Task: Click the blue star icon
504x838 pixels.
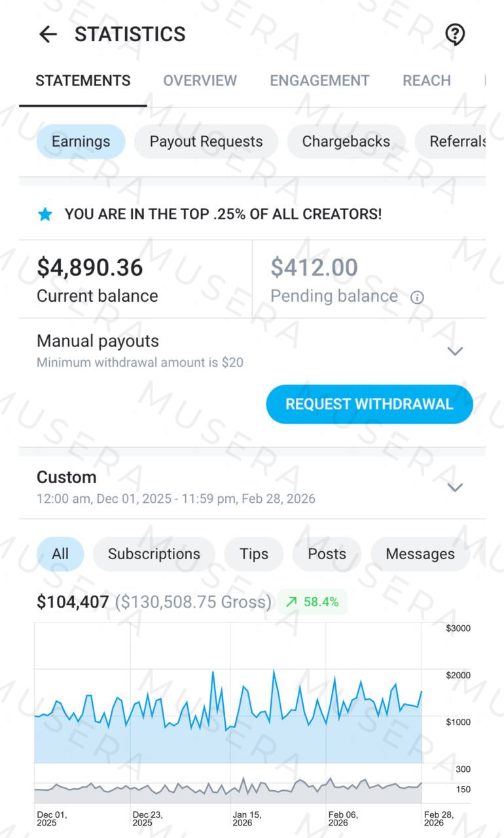Action: [45, 214]
